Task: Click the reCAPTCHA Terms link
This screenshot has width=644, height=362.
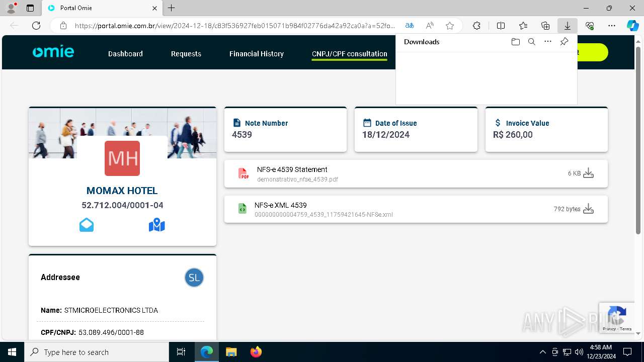Action: 626,329
